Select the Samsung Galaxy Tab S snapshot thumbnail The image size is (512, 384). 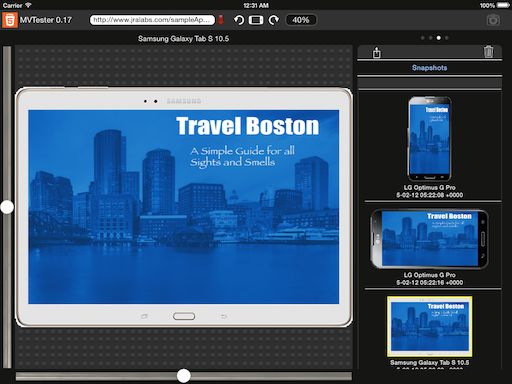point(429,326)
